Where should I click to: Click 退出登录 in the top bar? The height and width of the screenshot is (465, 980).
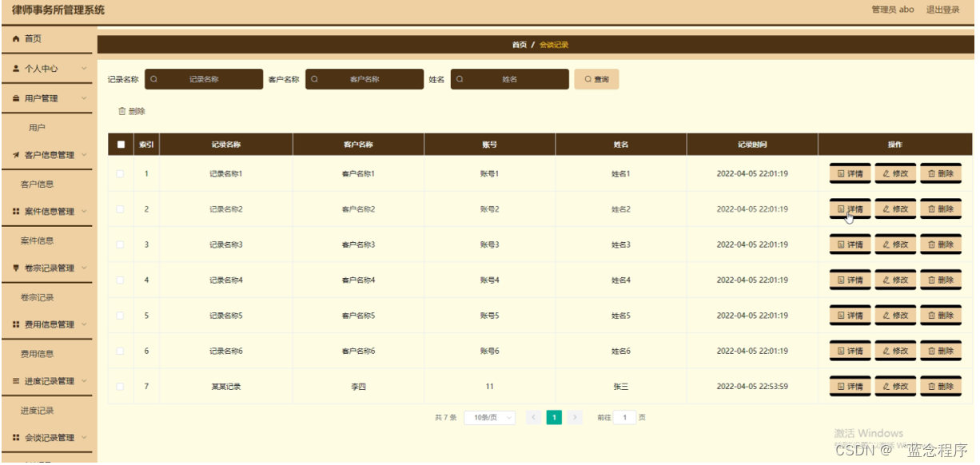(942, 10)
